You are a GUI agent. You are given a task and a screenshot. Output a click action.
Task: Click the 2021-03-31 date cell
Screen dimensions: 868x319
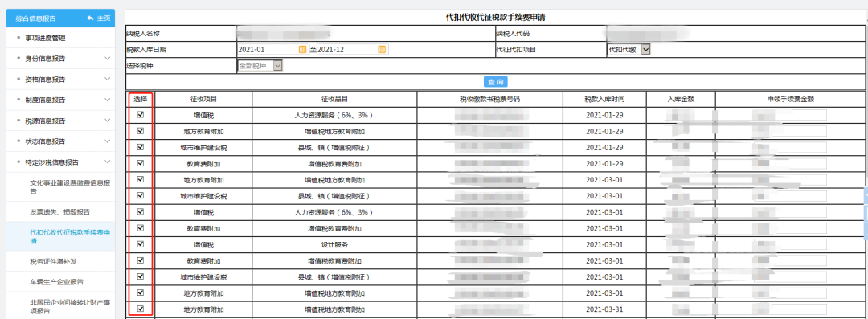pyautogui.click(x=604, y=309)
